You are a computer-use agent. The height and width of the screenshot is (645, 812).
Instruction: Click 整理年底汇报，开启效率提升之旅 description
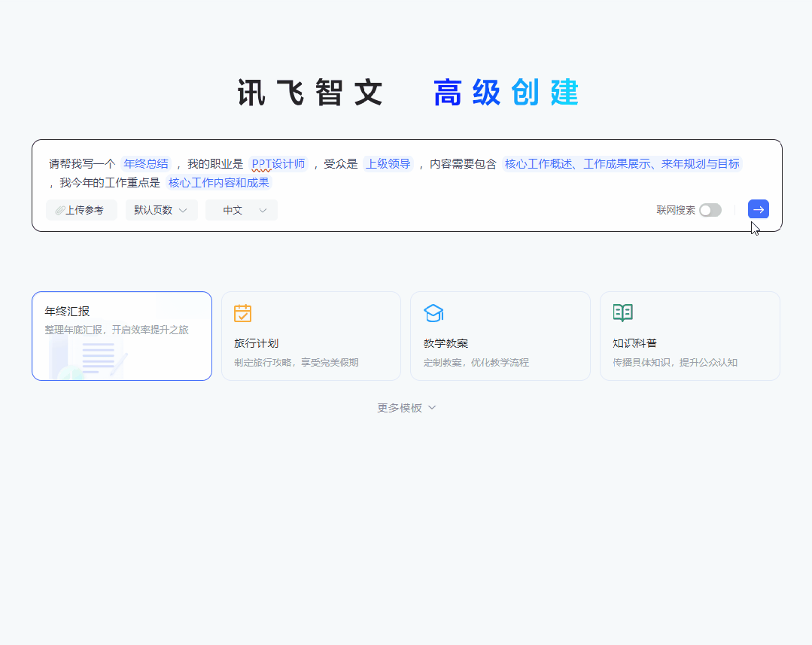point(117,330)
